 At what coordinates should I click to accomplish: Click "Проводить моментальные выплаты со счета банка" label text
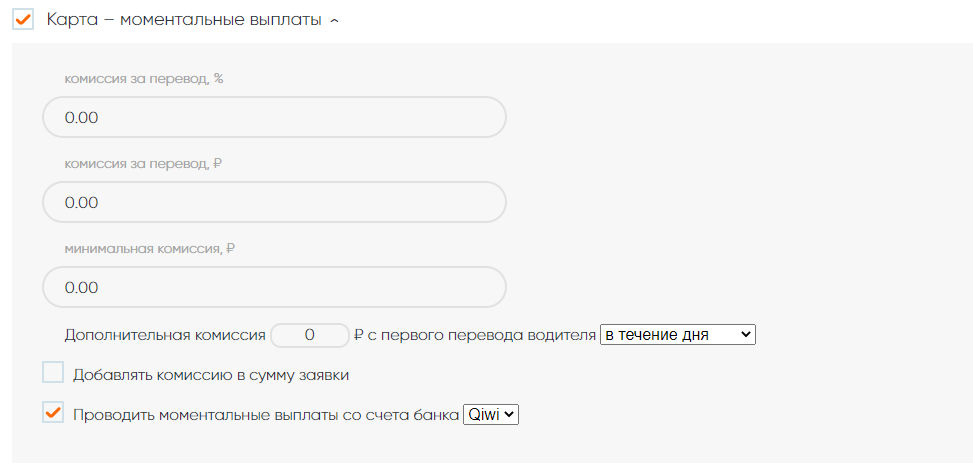[265, 414]
